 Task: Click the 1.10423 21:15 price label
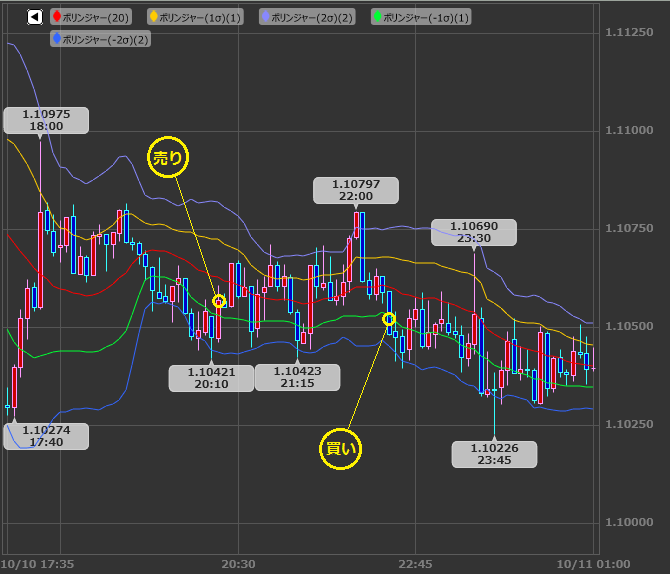(297, 377)
